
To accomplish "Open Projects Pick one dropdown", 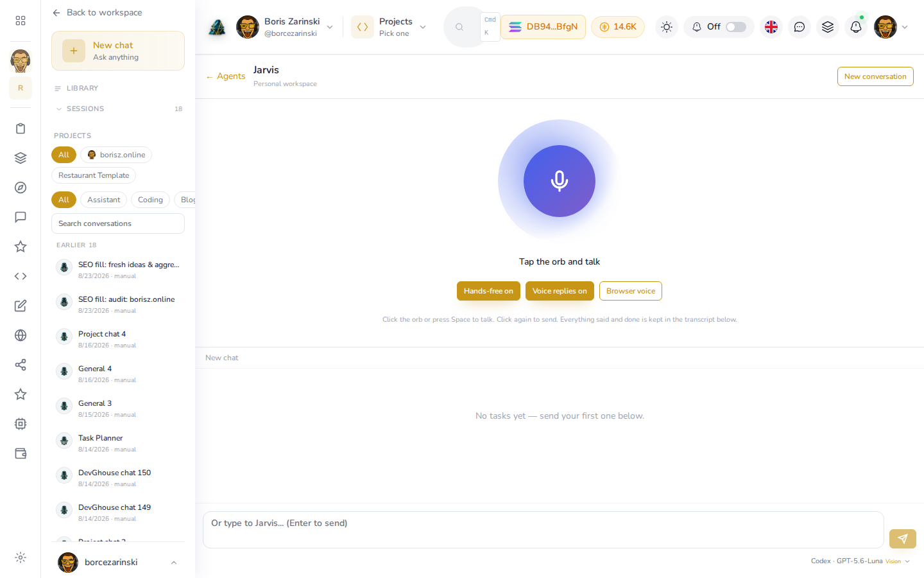I will coord(389,27).
